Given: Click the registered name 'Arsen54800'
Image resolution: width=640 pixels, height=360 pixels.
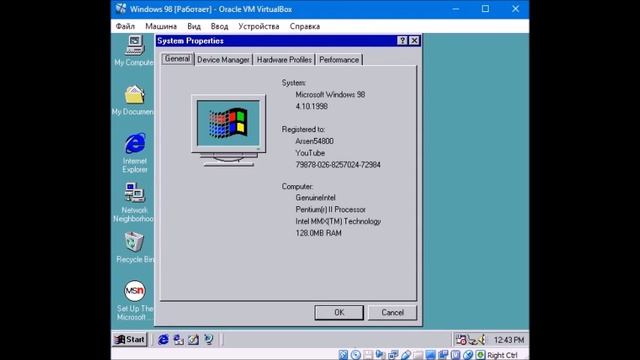Looking at the screenshot, I should pos(314,141).
